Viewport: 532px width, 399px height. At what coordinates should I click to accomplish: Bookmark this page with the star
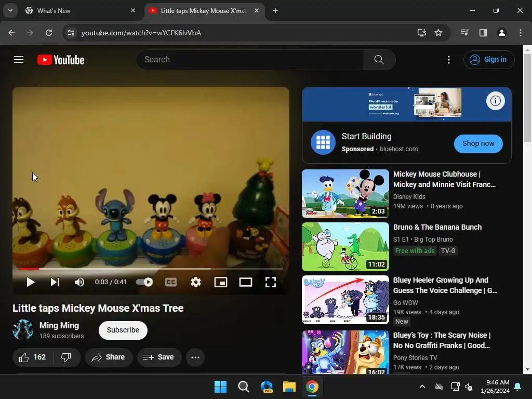click(438, 33)
